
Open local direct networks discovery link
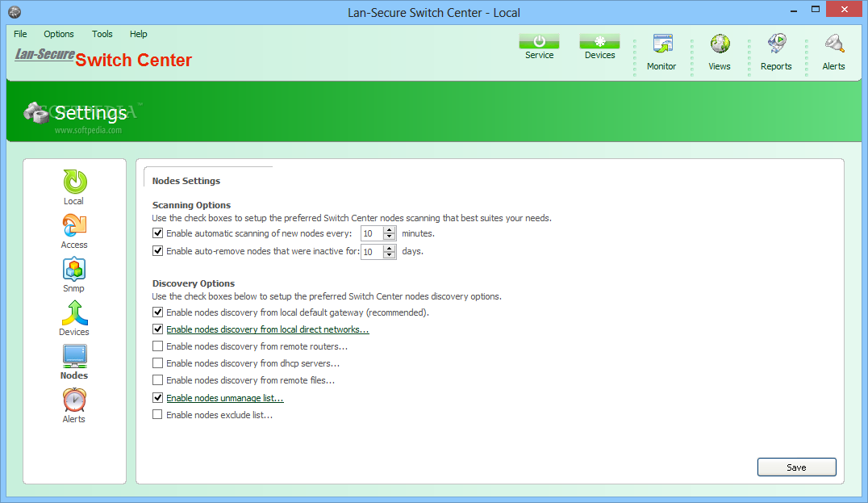pos(267,329)
